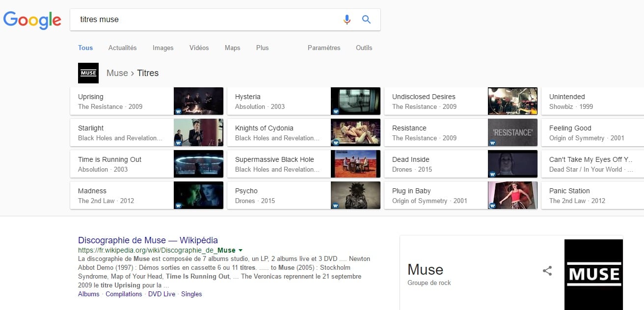Click the 'Groupe de rock' subtitle
Viewport: 644px width, 310px height.
429,283
